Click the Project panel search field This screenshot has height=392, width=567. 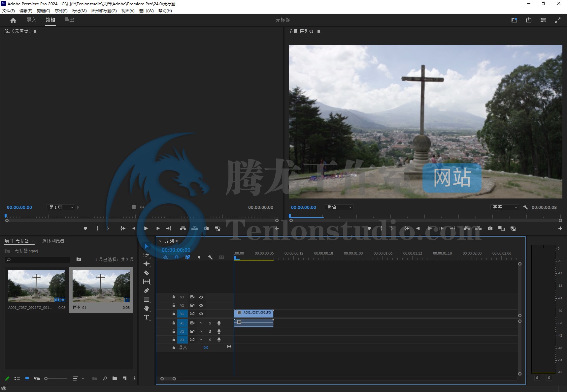click(x=38, y=260)
